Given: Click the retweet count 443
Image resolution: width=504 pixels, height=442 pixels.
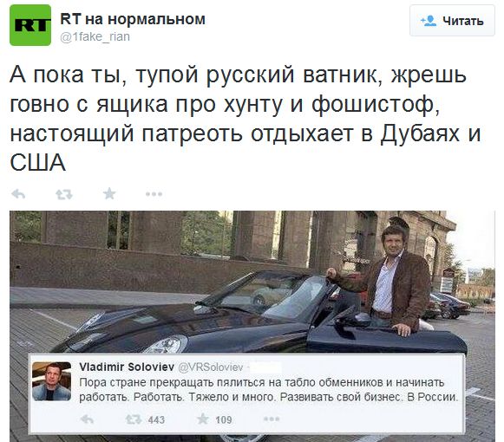Looking at the screenshot, I should click(156, 419).
